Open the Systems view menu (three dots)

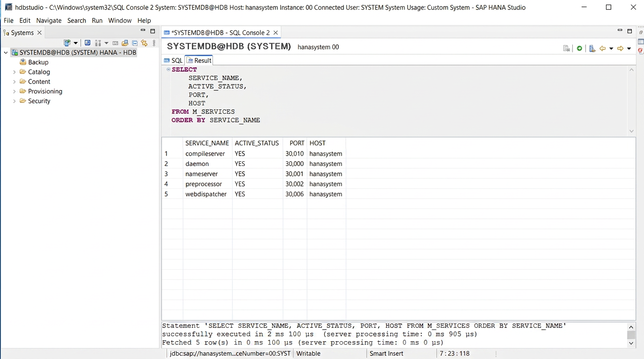pyautogui.click(x=154, y=43)
